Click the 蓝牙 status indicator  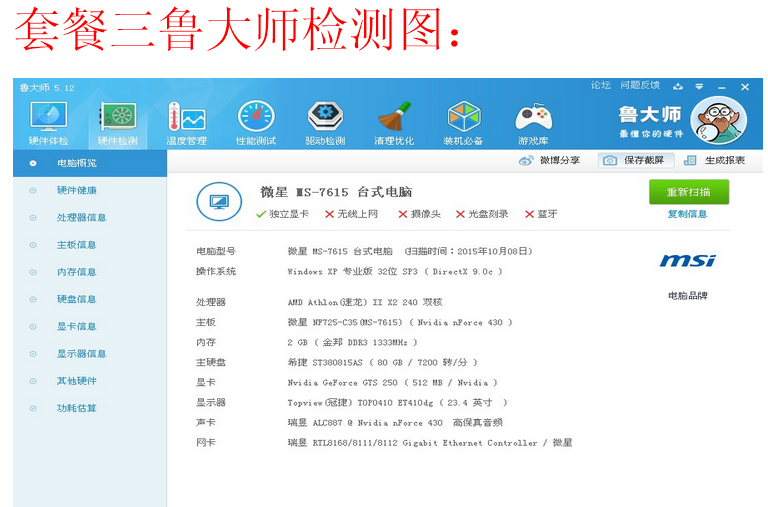(541, 214)
